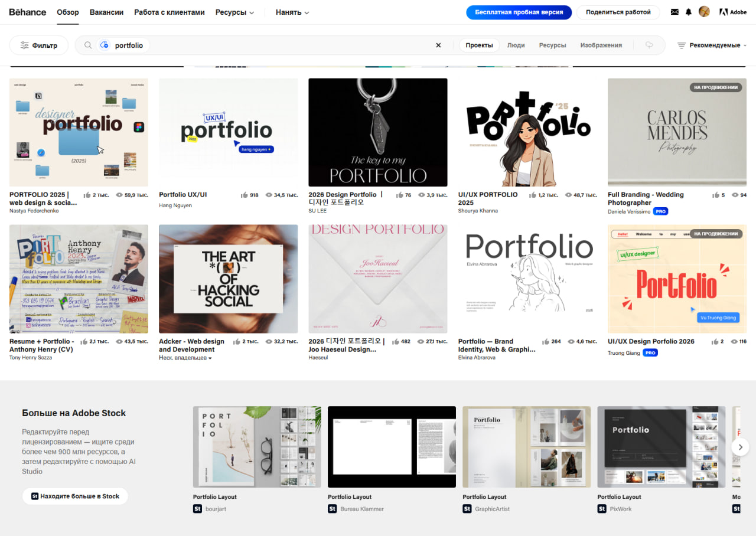The image size is (756, 536).
Task: Click the Behance logo
Action: (x=28, y=12)
